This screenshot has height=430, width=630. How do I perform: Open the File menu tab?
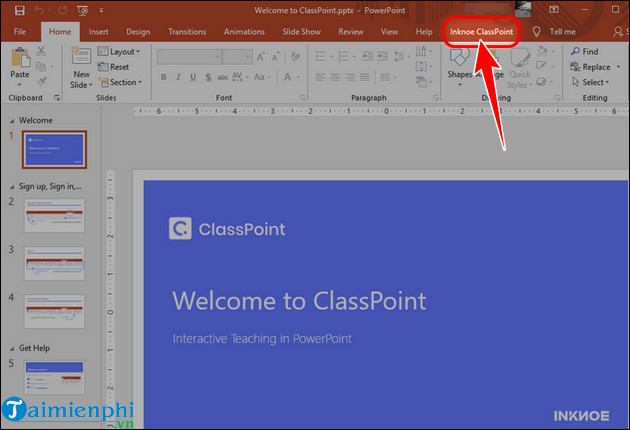click(20, 32)
